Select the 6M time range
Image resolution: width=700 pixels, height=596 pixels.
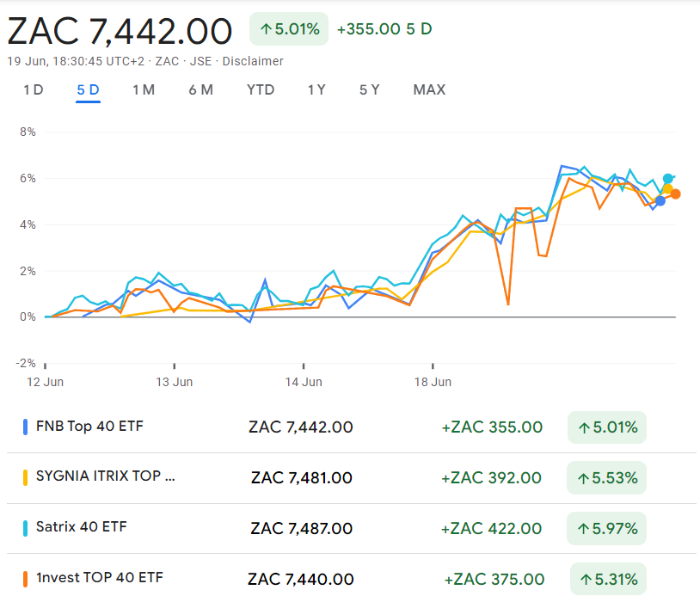201,89
